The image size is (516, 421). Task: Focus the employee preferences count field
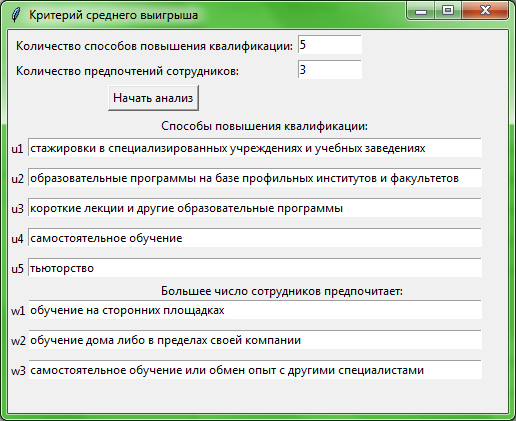coord(330,70)
